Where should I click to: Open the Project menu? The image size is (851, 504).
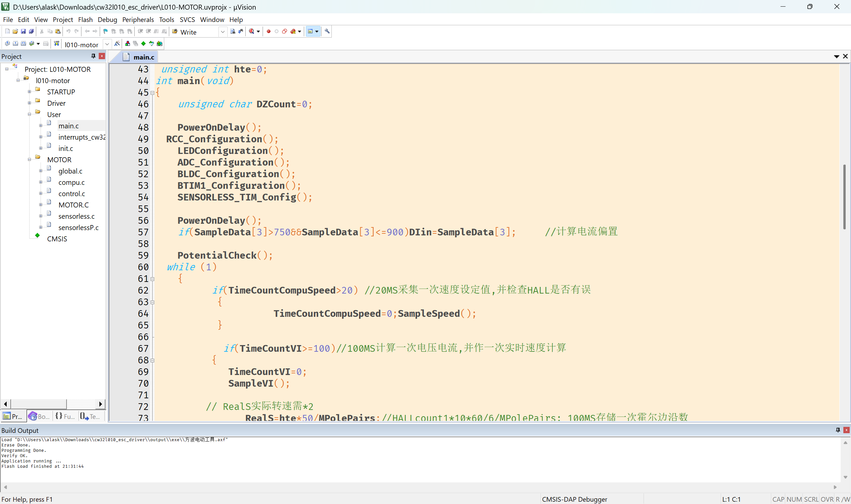[63, 20]
